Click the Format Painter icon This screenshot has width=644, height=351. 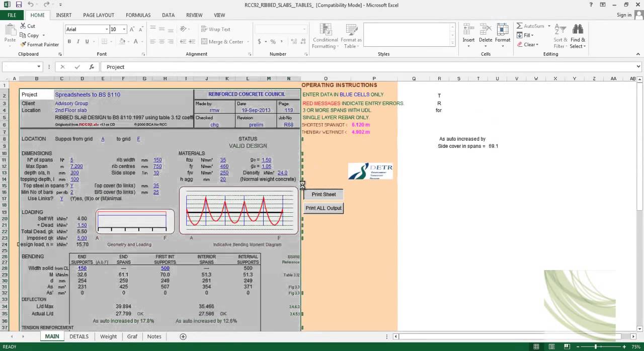click(23, 44)
